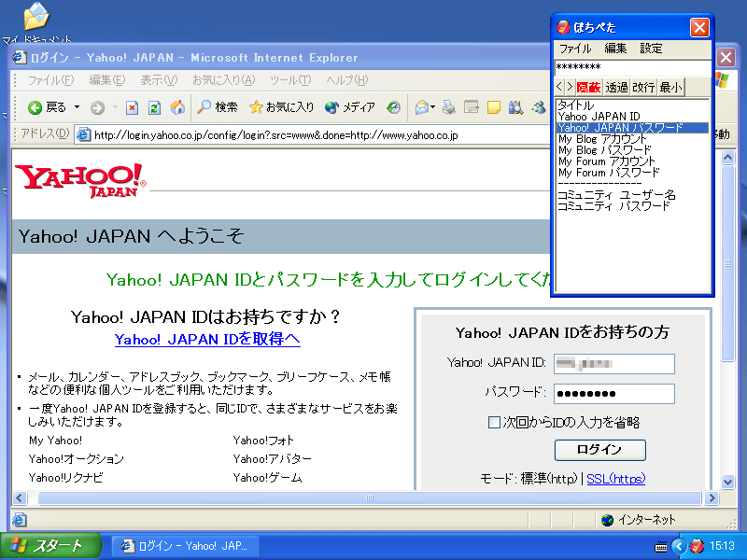Click the SSL(https) mode link

615,479
